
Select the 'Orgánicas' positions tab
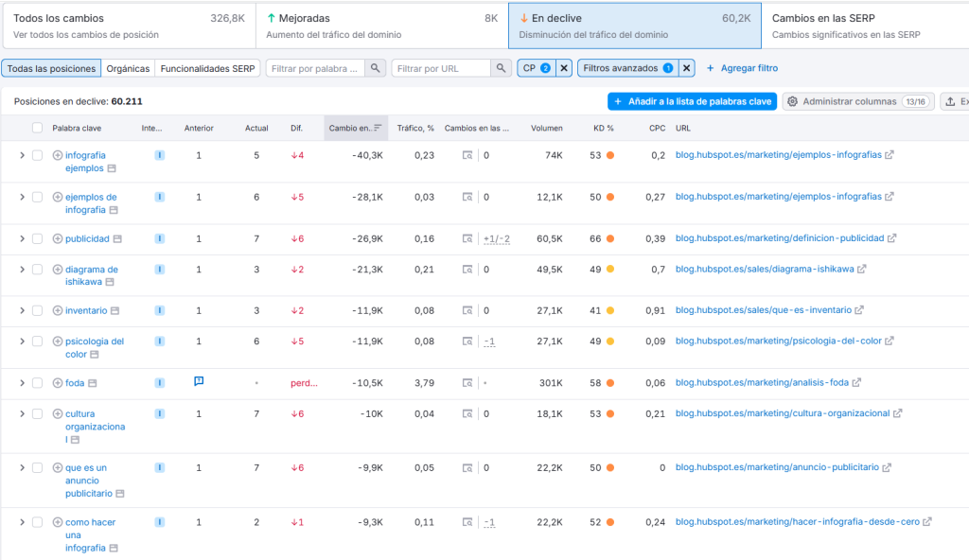point(128,68)
